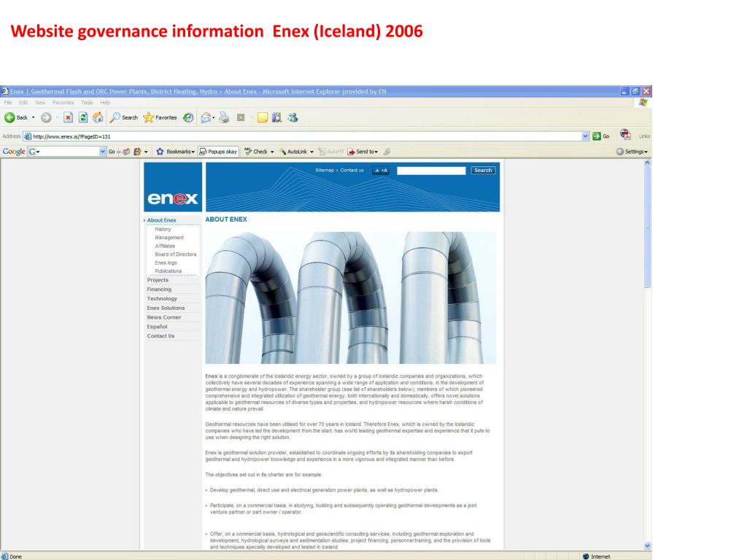Screen dimensions: 747x560
Task: Click the Adobe PDF converter icon
Action: [625, 135]
